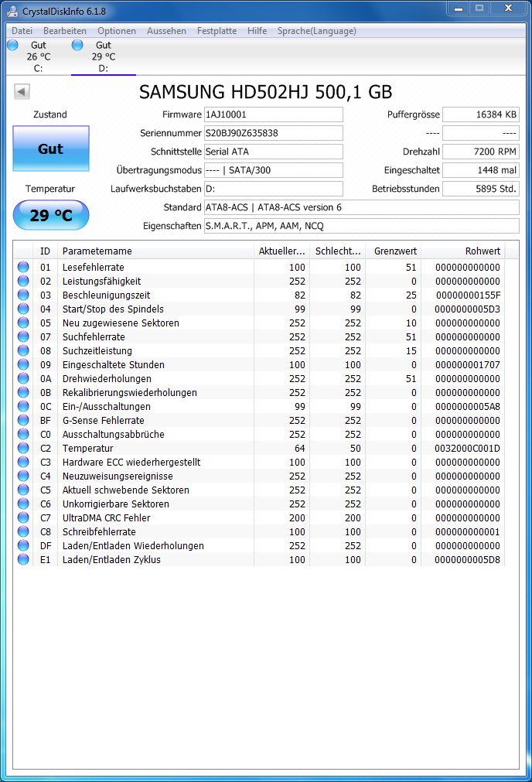
Task: Click the ID column header
Action: click(46, 251)
